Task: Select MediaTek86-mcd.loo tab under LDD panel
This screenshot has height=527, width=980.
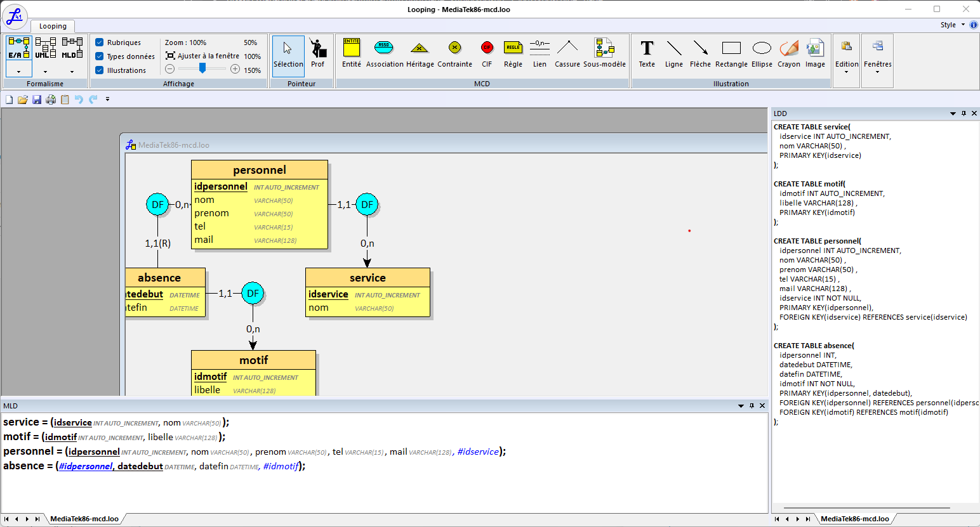Action: [855, 519]
